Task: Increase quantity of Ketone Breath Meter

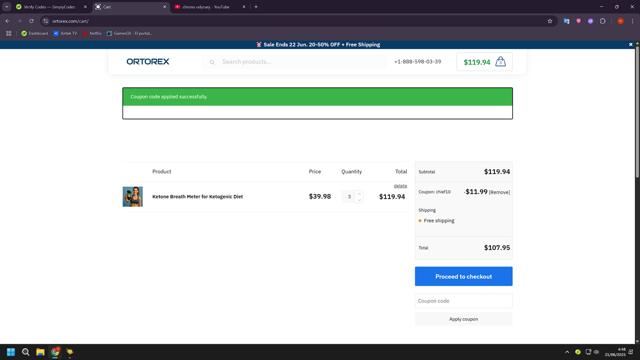Action: pos(359,193)
